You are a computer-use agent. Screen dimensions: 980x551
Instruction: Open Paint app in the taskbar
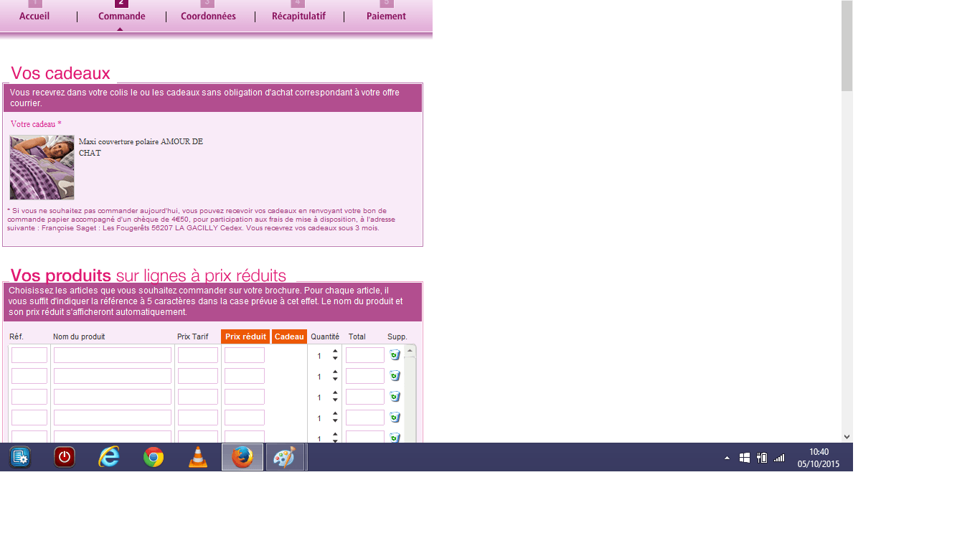point(285,457)
